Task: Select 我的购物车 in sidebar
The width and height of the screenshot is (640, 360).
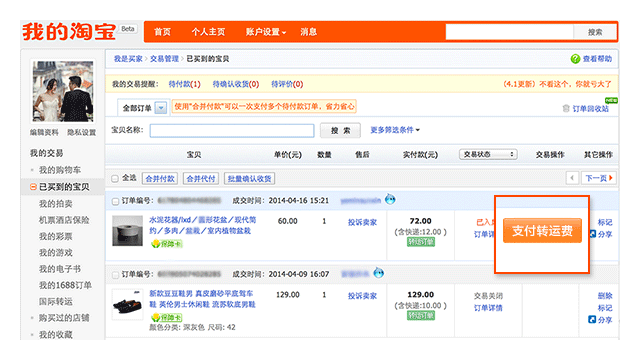Action: pos(60,170)
